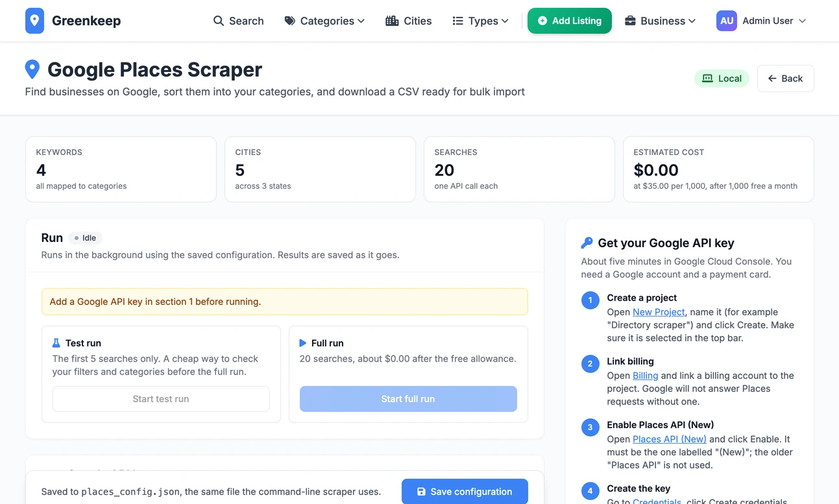Click the Start full run button
Image resolution: width=839 pixels, height=504 pixels.
(x=408, y=399)
